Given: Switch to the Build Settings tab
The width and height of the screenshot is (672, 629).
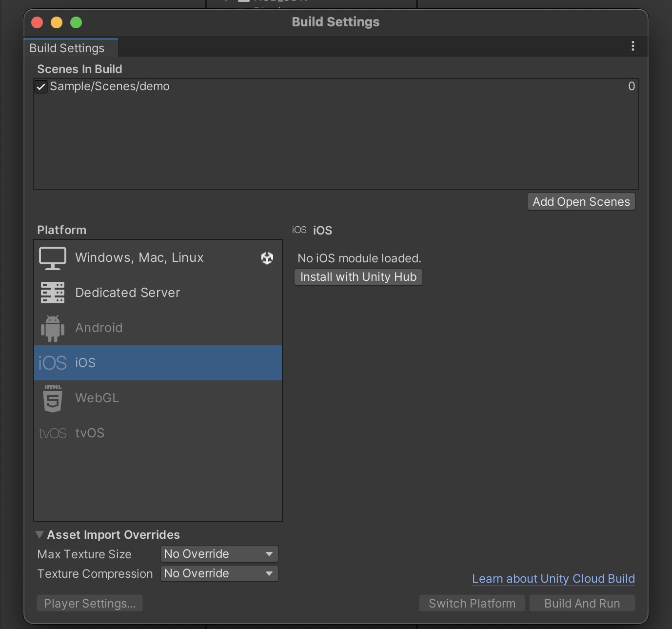Looking at the screenshot, I should pos(67,47).
